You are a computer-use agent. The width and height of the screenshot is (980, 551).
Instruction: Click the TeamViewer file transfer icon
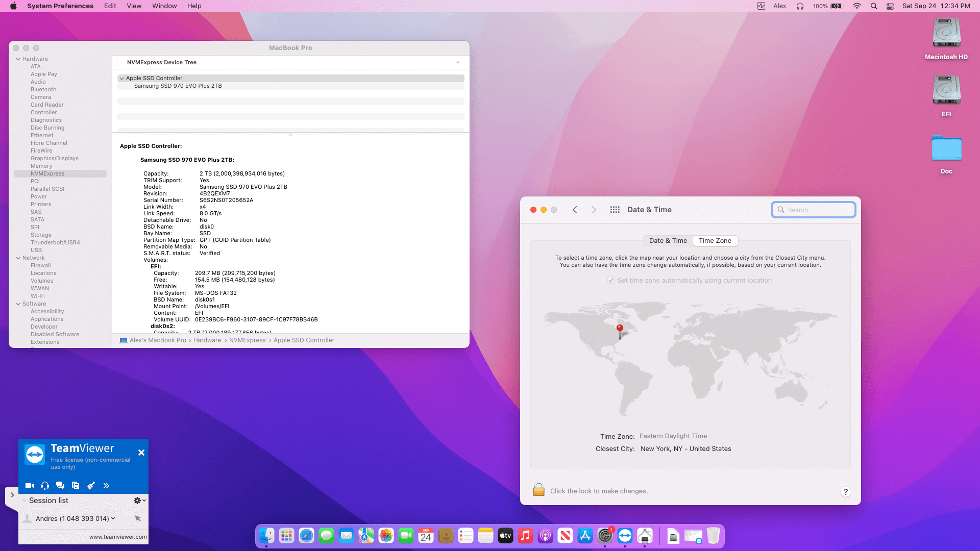tap(76, 486)
